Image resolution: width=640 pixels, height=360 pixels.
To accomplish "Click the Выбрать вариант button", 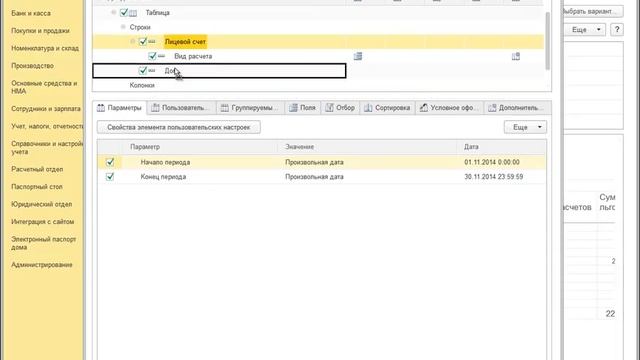I will [x=593, y=11].
